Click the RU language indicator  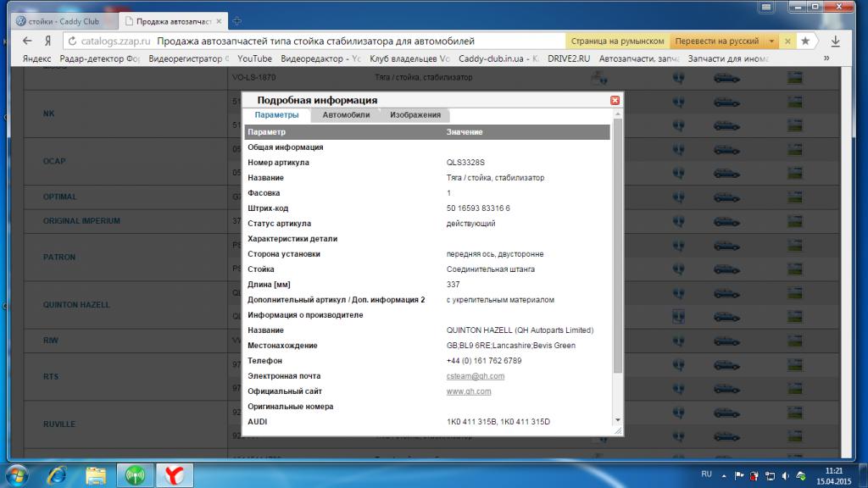pos(706,474)
